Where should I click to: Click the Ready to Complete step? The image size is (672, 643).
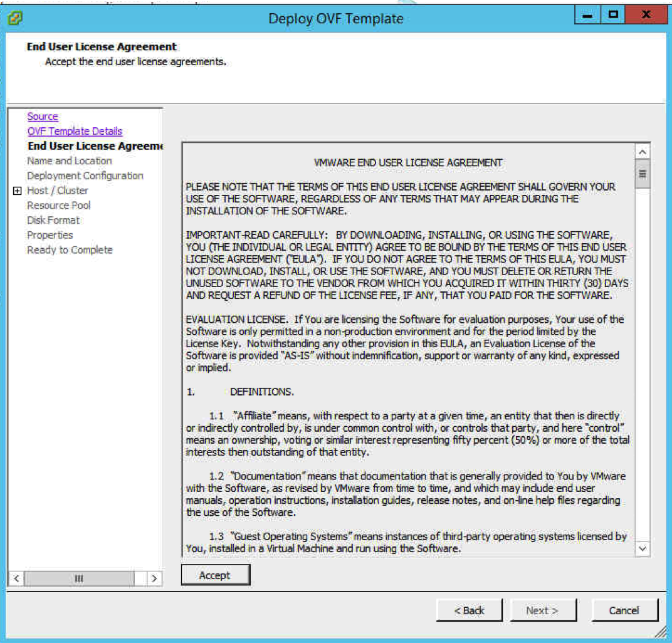70,250
